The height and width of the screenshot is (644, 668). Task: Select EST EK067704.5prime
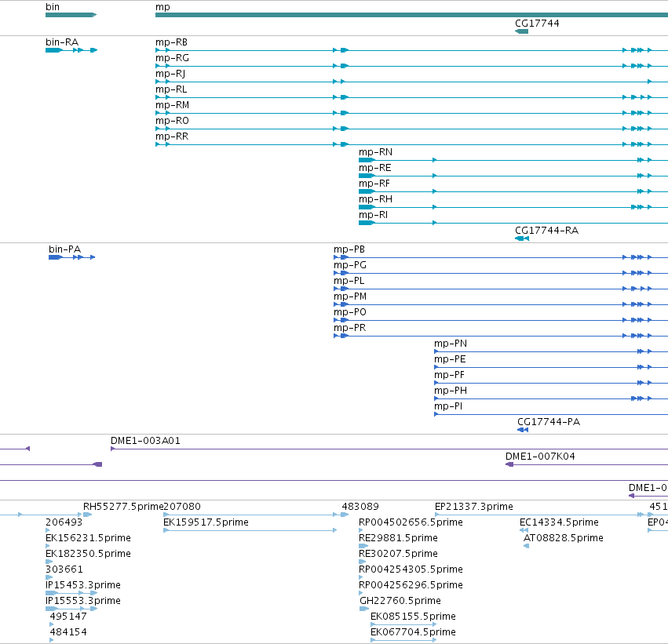413,632
